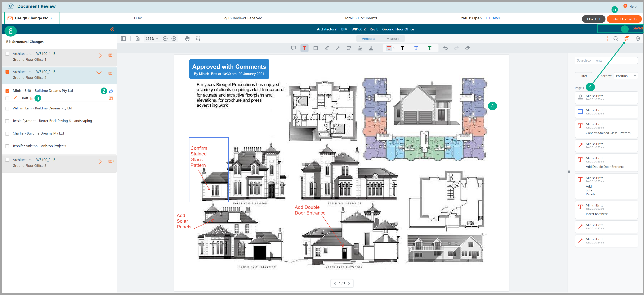Open the document page view icon
The image size is (644, 295).
click(138, 38)
